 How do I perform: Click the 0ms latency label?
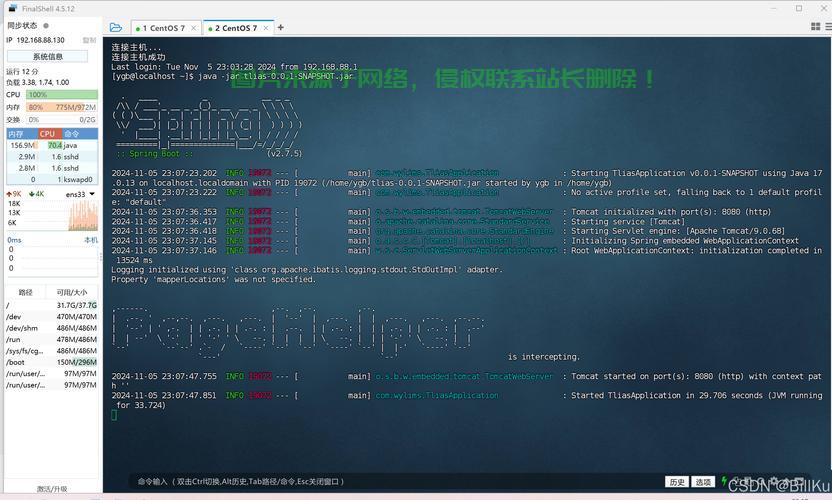click(x=14, y=240)
